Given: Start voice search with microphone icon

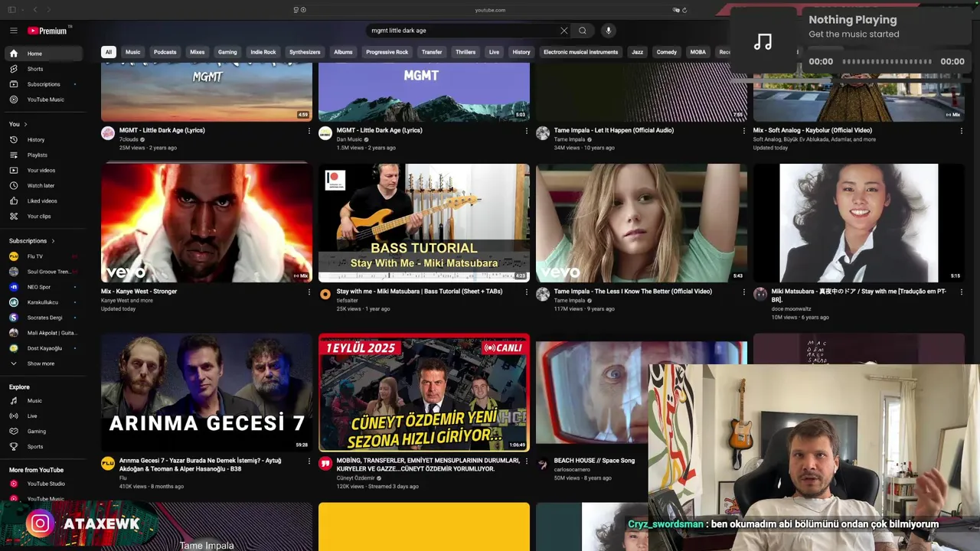Looking at the screenshot, I should coord(609,31).
